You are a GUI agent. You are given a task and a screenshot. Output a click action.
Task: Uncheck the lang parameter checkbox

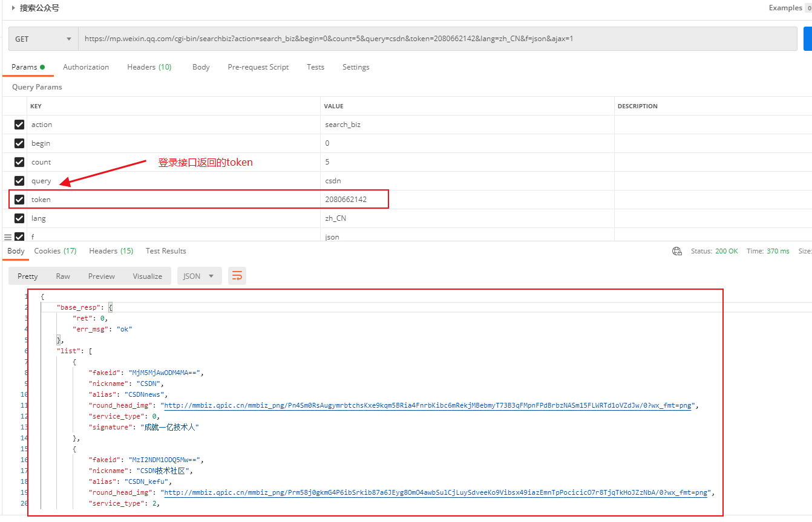coord(19,218)
